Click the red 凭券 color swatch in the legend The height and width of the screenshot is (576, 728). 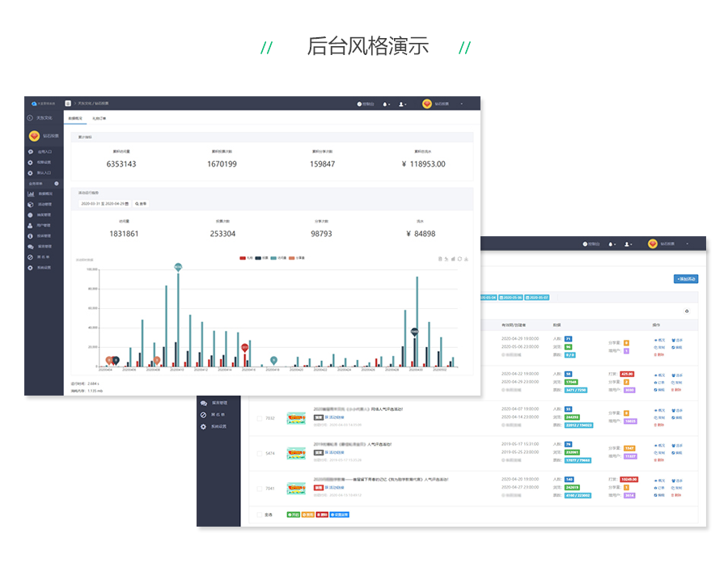[x=242, y=257]
